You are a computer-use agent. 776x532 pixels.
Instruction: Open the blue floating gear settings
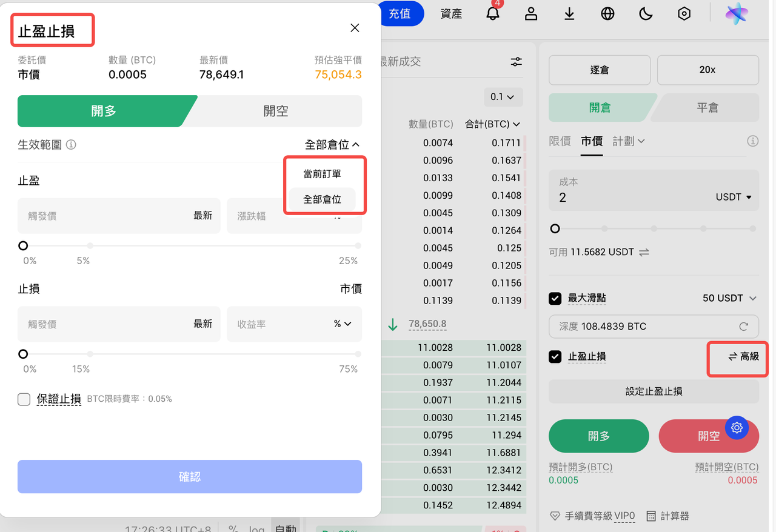(x=737, y=428)
